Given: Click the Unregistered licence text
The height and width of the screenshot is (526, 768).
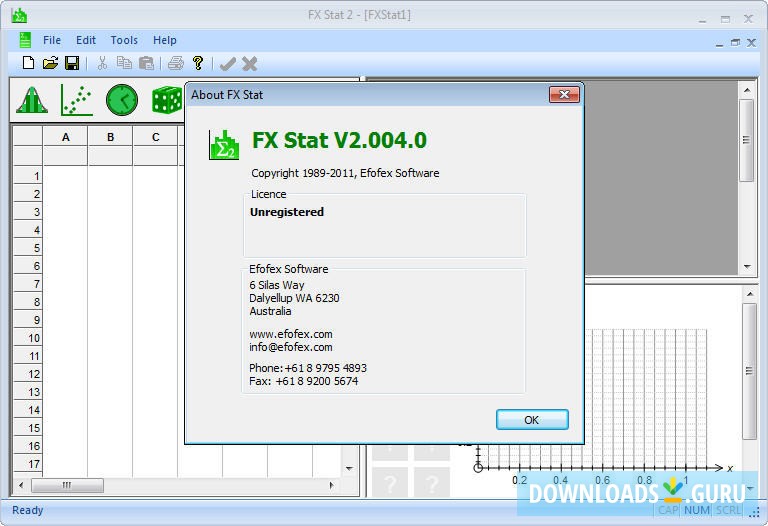Looking at the screenshot, I should pos(287,212).
